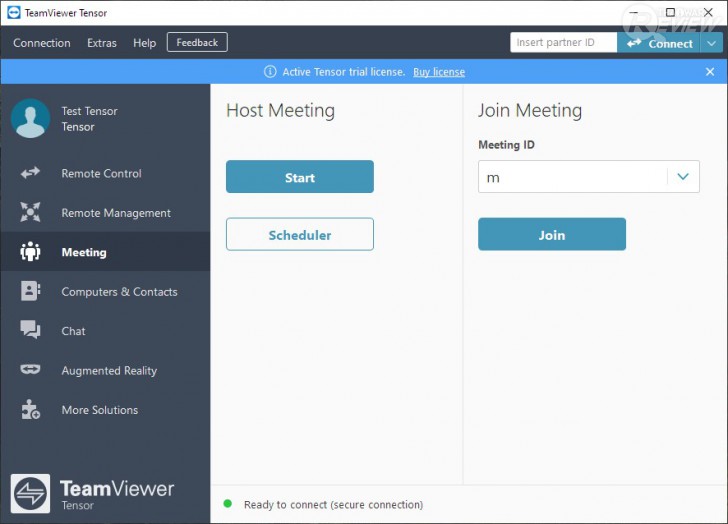Viewport: 728px width, 524px height.
Task: Open the meeting Scheduler
Action: 300,234
